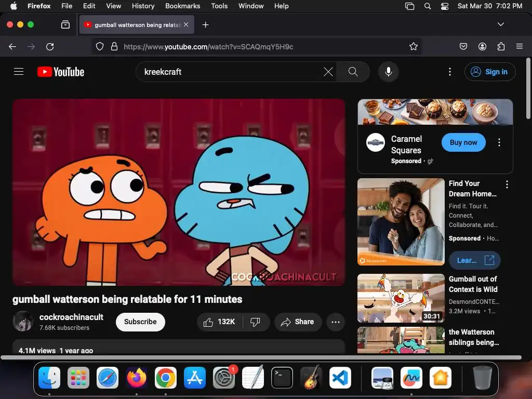This screenshot has width=532, height=399.
Task: Click the Sign in button
Action: coord(490,72)
